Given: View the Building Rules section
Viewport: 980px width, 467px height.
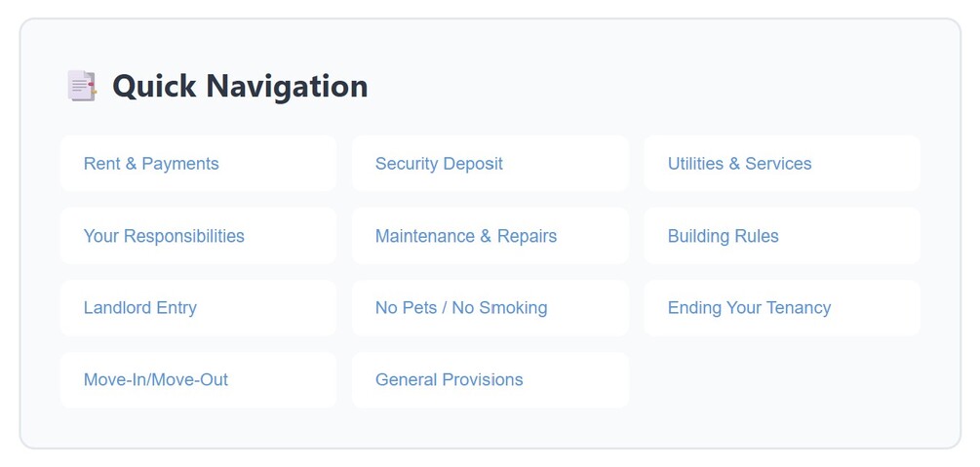Looking at the screenshot, I should (x=723, y=236).
